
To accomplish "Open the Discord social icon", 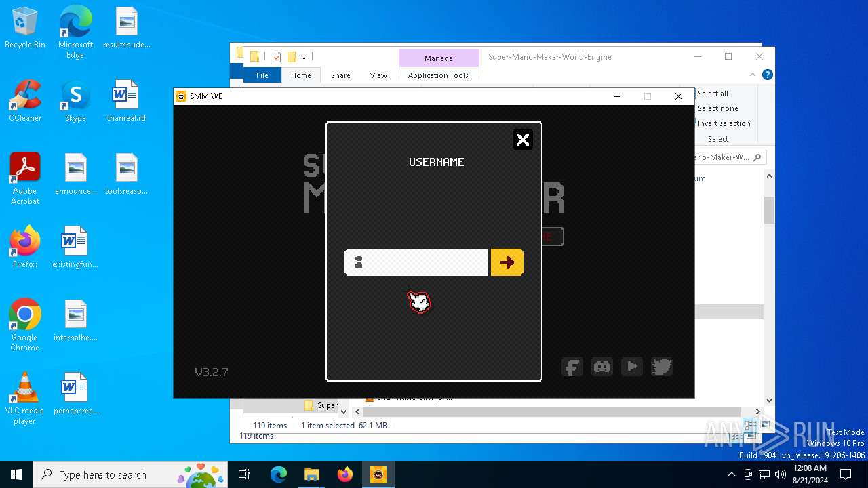I will (602, 367).
